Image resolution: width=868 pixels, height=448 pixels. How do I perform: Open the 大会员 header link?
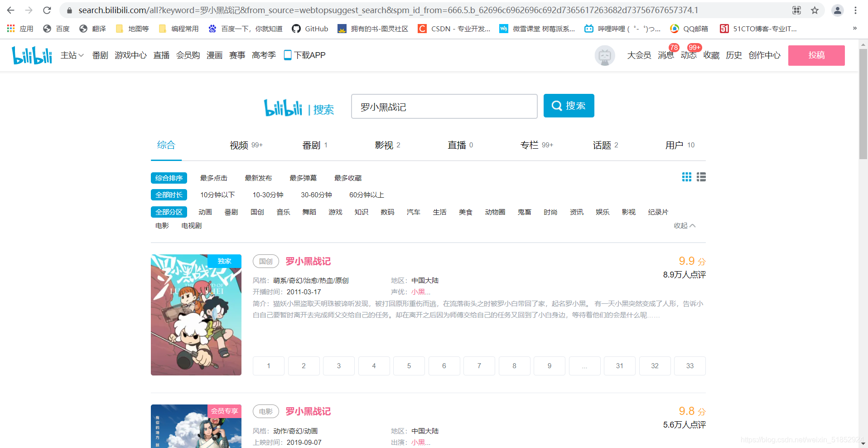click(639, 55)
